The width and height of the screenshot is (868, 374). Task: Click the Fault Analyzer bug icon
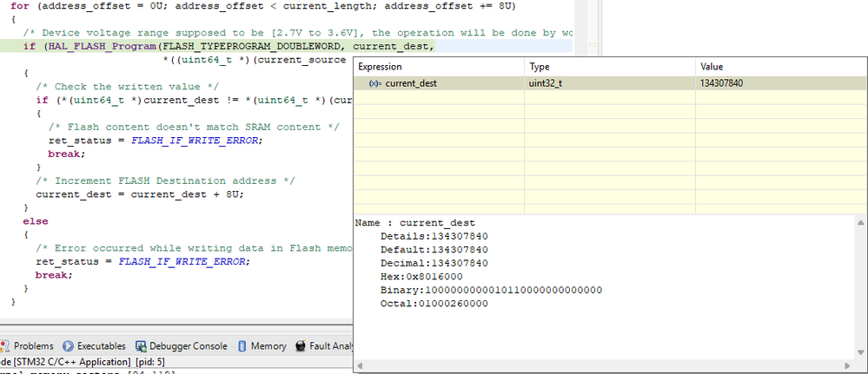tap(301, 346)
